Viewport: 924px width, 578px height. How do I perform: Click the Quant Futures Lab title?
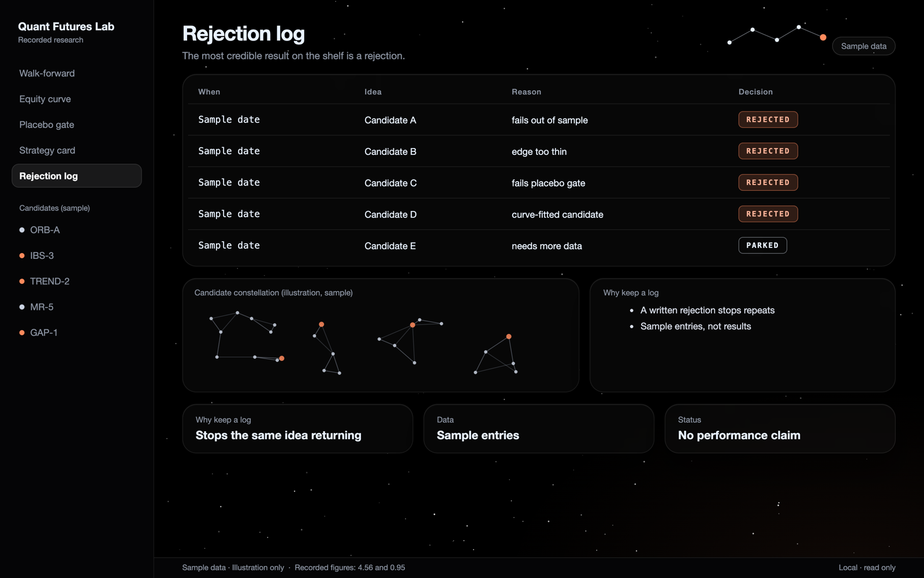66,27
